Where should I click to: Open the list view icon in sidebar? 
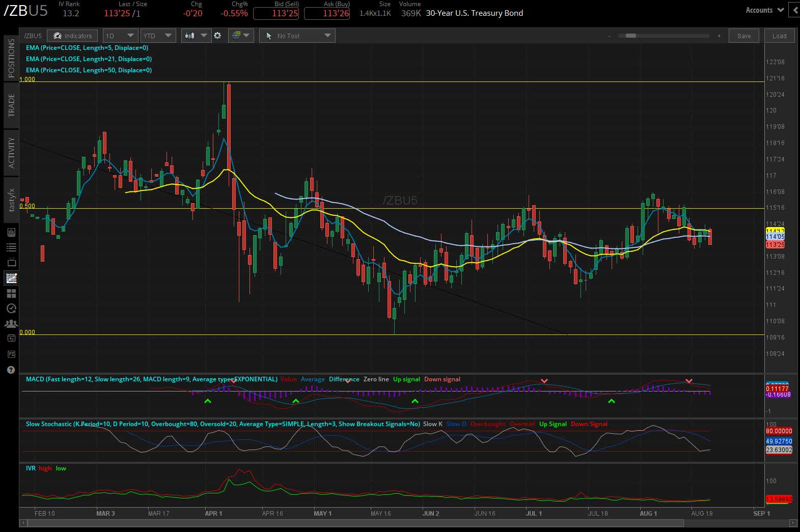(11, 247)
